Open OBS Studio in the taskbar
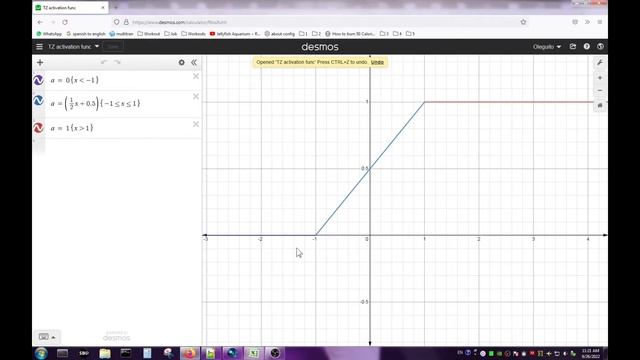 coord(275,353)
